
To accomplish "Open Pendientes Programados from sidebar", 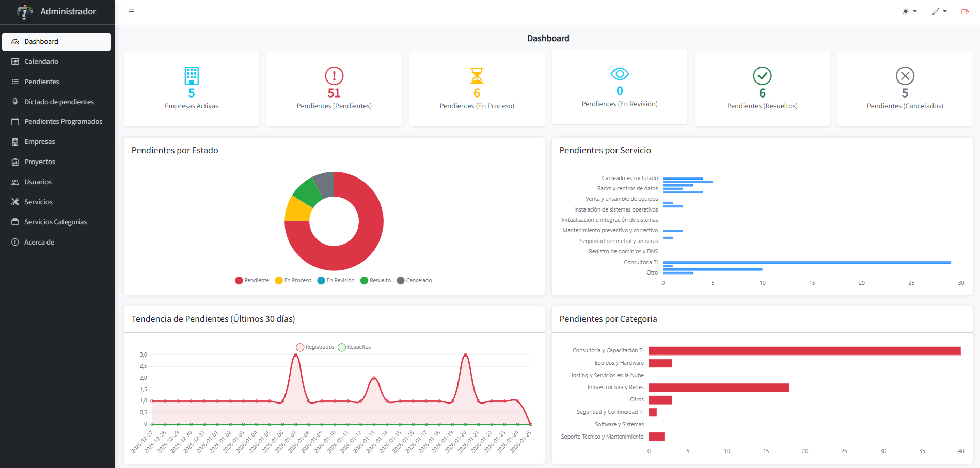I will click(x=63, y=121).
